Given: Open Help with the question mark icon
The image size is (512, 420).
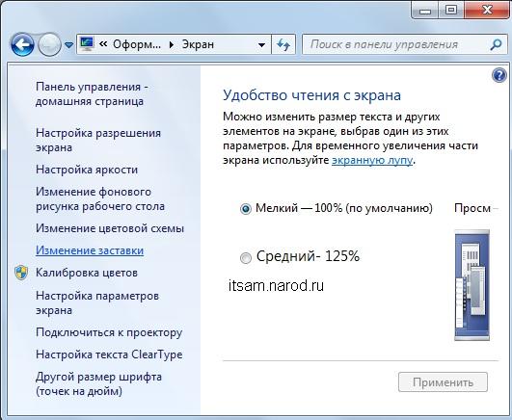Looking at the screenshot, I should point(499,75).
